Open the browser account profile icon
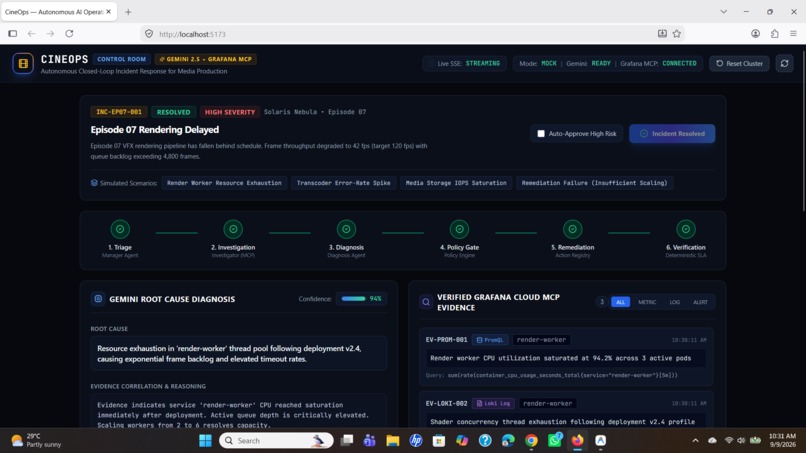The width and height of the screenshot is (806, 453). pyautogui.click(x=755, y=33)
